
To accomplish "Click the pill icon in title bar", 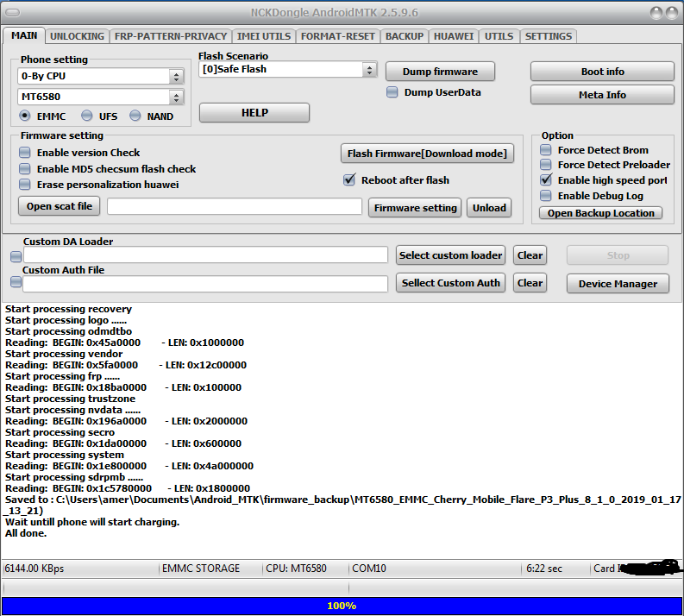I will [x=13, y=13].
